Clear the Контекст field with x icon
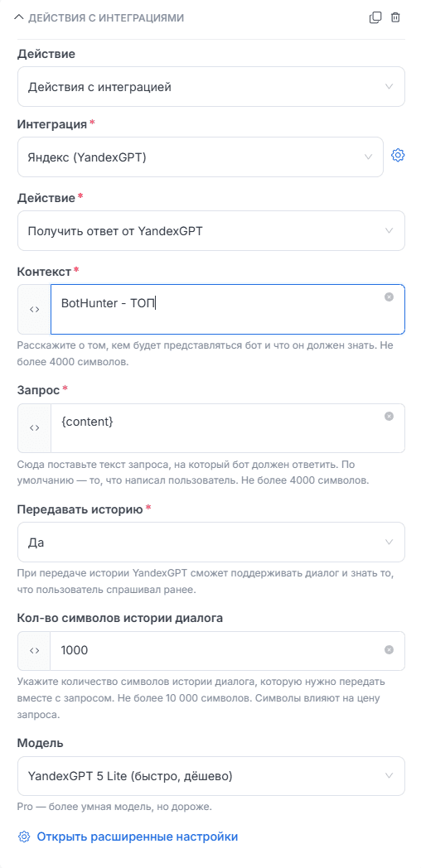This screenshot has height=868, width=421. [389, 297]
